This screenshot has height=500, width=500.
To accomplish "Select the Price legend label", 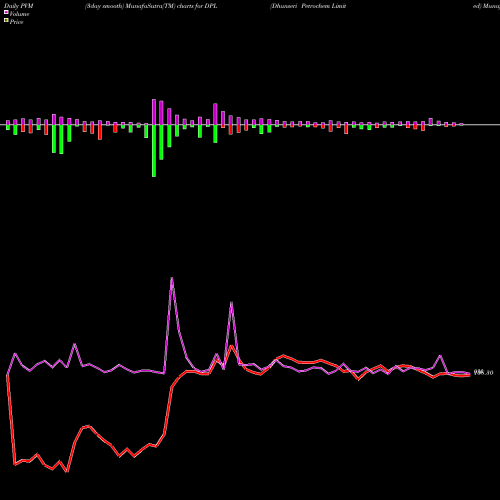I will pyautogui.click(x=16, y=22).
